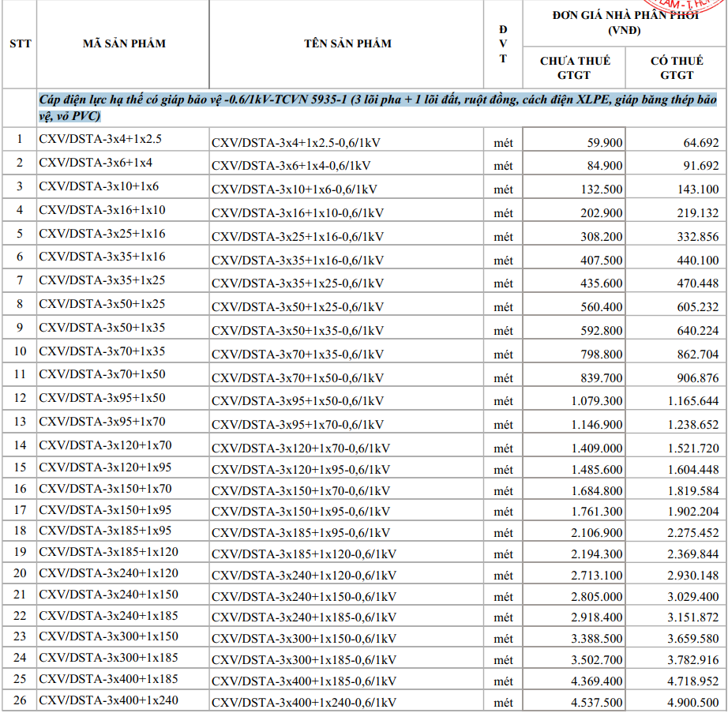Click the TÊN SẢN PHẨM column header
Viewport: 728px width, 713px height.
347,43
